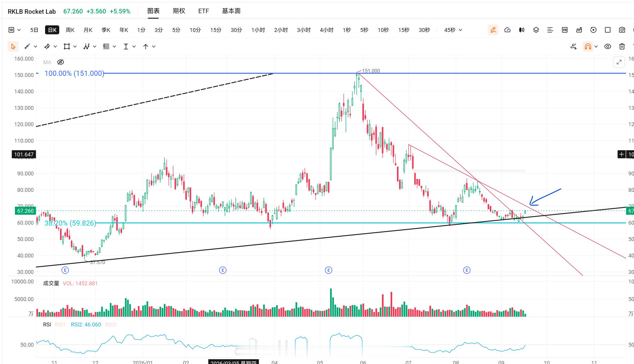Image resolution: width=634 pixels, height=364 pixels.
Task: Select the 月K timeframe
Action: tap(88, 30)
